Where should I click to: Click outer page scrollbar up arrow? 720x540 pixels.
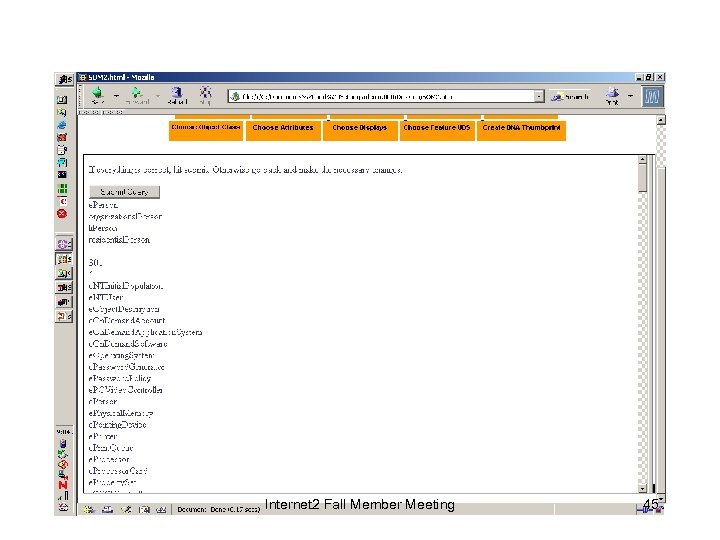[661, 120]
